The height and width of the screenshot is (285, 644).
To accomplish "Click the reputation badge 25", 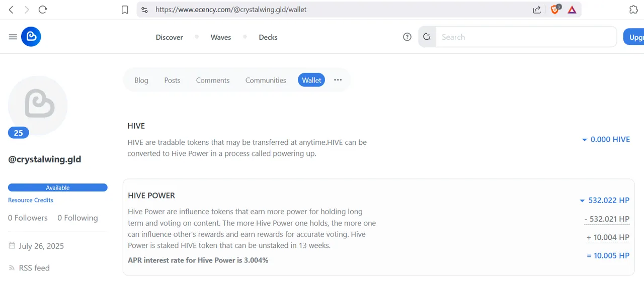I will click(19, 133).
